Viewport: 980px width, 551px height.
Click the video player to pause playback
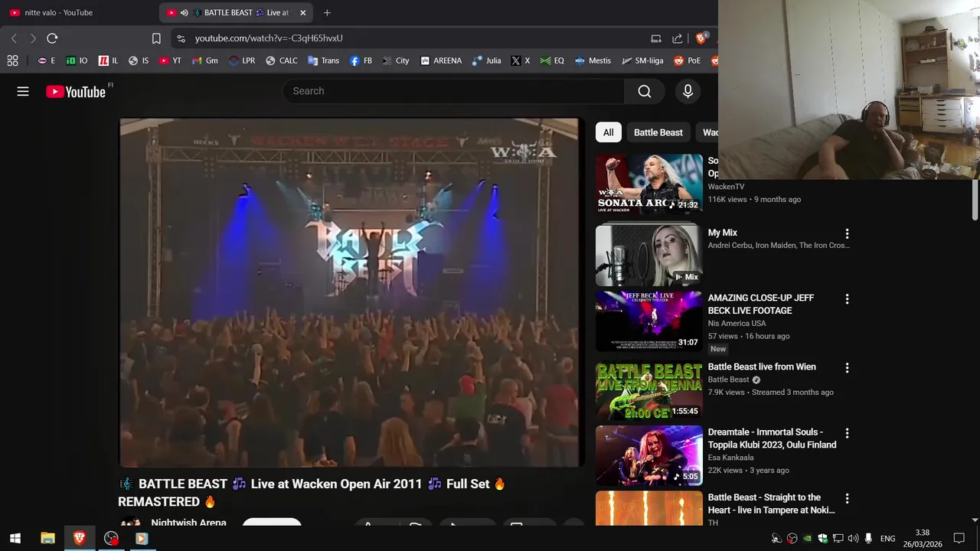[x=350, y=292]
